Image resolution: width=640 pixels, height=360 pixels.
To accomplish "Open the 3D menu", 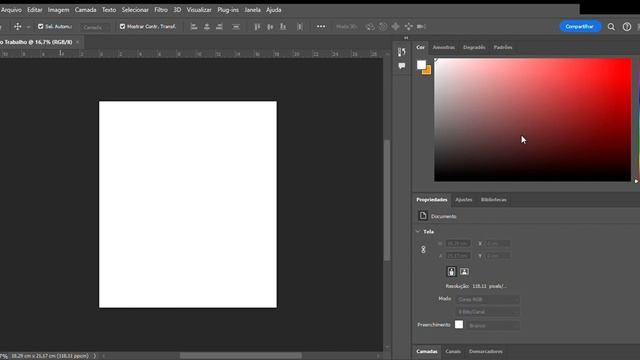I will coord(177,10).
